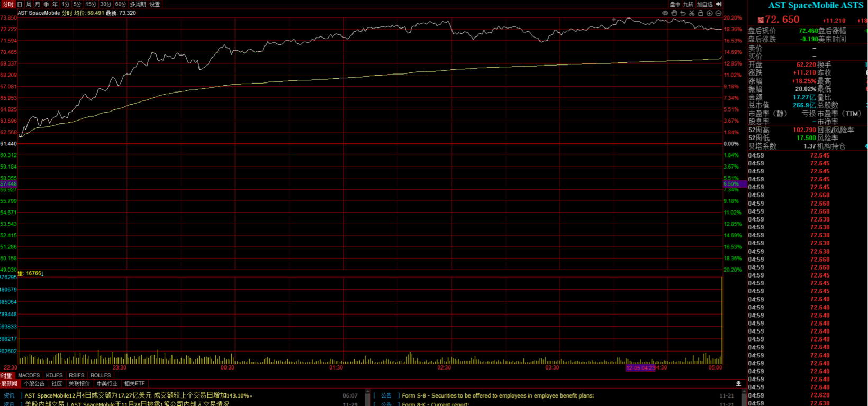
Task: Click 加自选 add to watchlist
Action: (704, 4)
